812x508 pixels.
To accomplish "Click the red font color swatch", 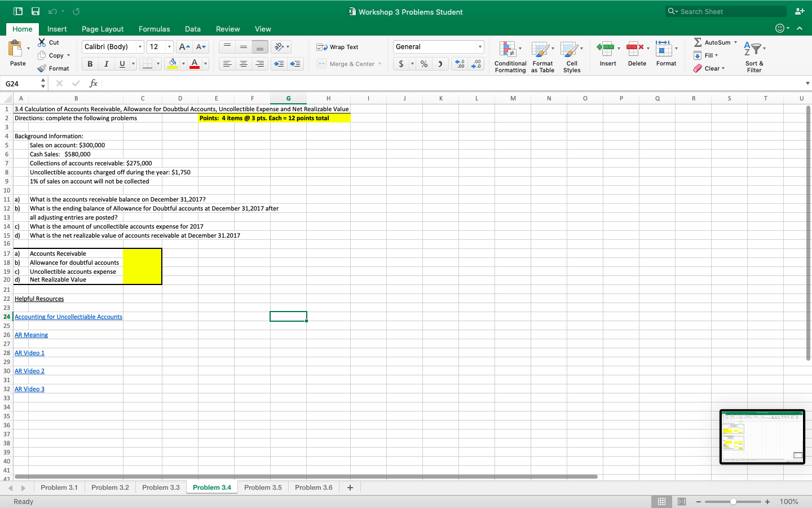I will tap(196, 67).
